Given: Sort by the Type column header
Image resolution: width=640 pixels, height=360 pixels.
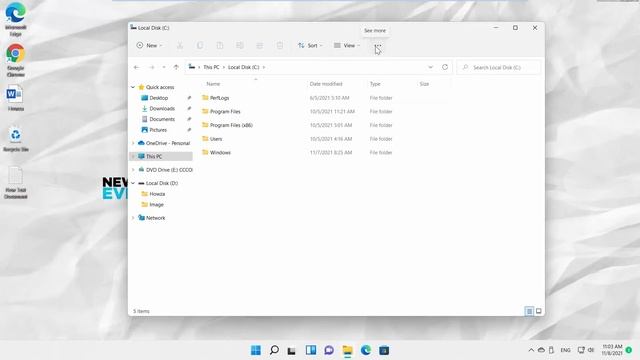Looking at the screenshot, I should pos(375,84).
